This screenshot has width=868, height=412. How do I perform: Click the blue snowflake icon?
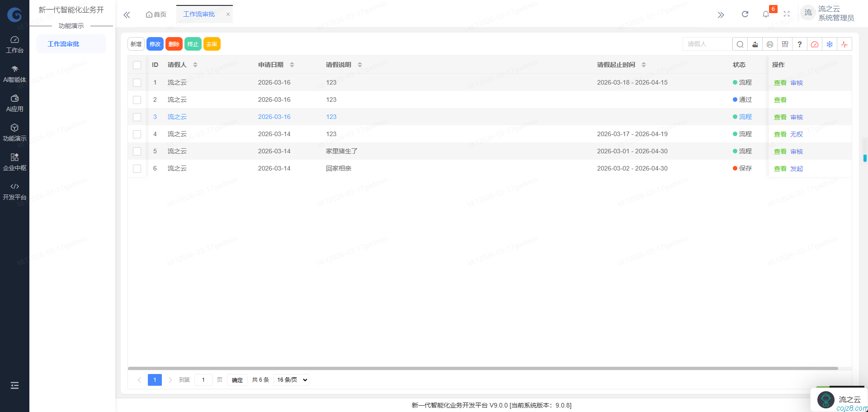click(830, 44)
